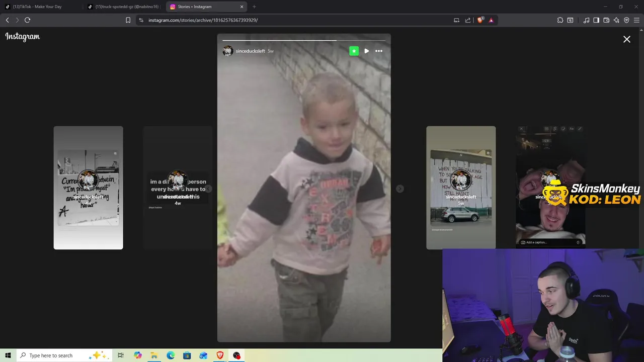Open sinceducksleft profile from the story header
The height and width of the screenshot is (362, 644).
click(x=250, y=51)
